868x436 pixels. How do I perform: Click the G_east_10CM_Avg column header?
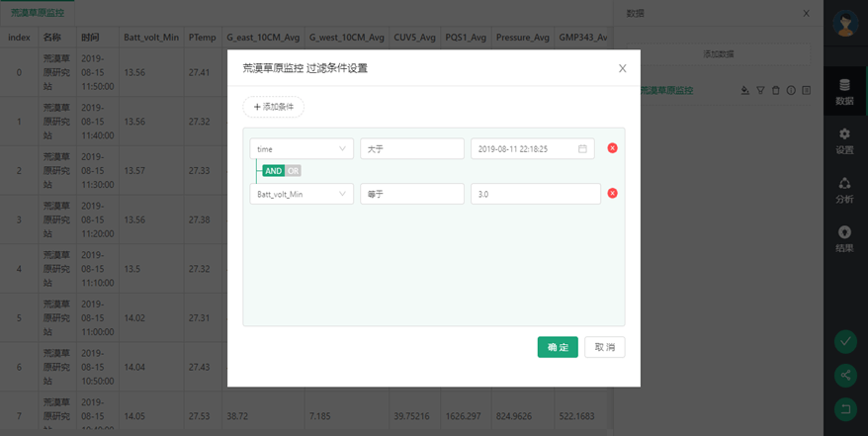click(x=263, y=37)
